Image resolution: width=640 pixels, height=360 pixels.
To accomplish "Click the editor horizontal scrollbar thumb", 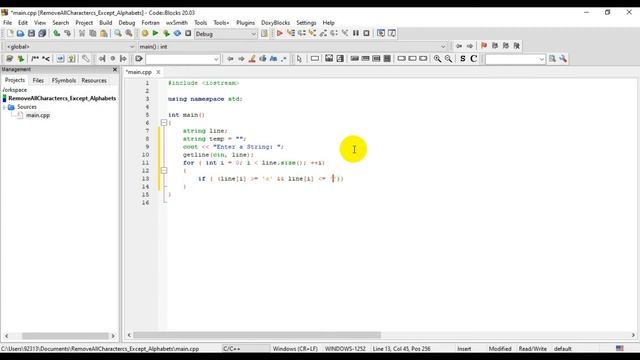I will 257,335.
